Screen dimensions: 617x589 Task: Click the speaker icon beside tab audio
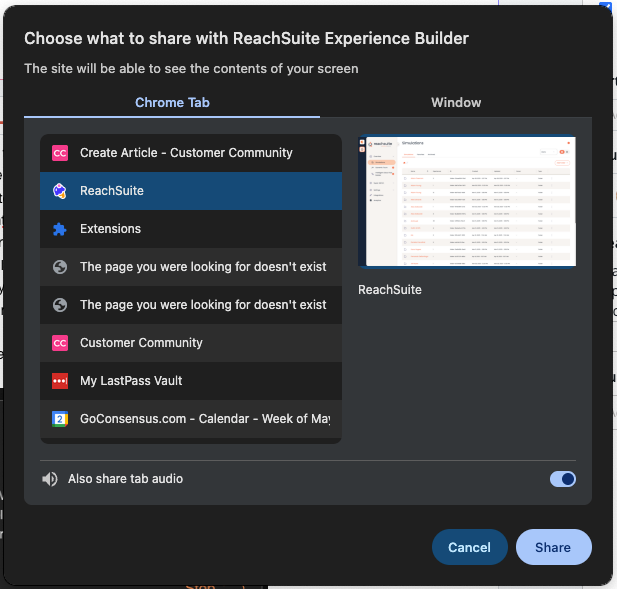(50, 479)
